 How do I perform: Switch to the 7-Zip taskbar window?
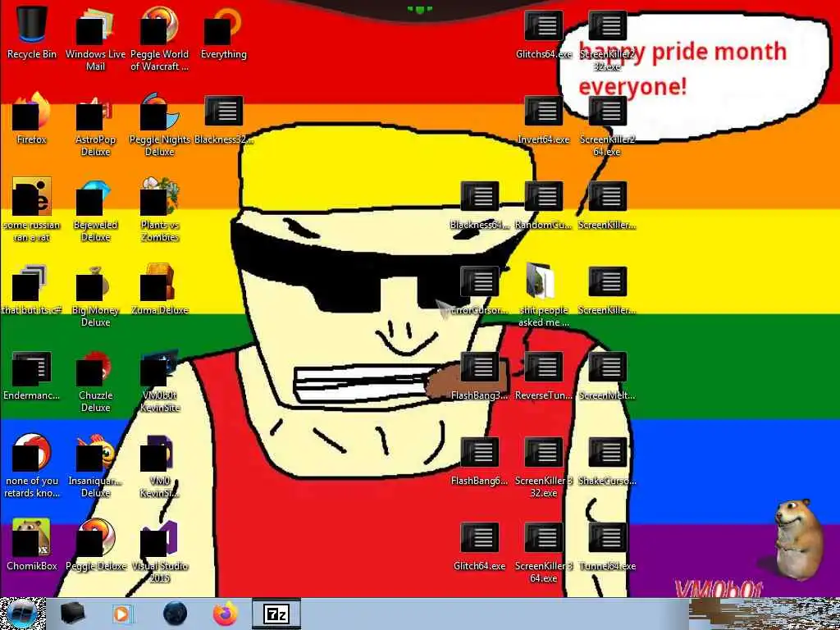coord(276,614)
